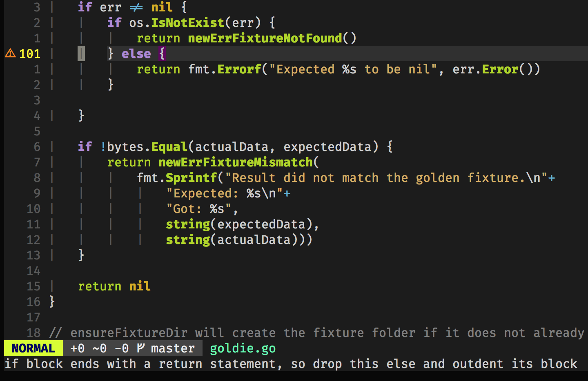Click the block cursor on the else line
Image resolution: width=588 pixels, height=381 pixels.
[81, 53]
